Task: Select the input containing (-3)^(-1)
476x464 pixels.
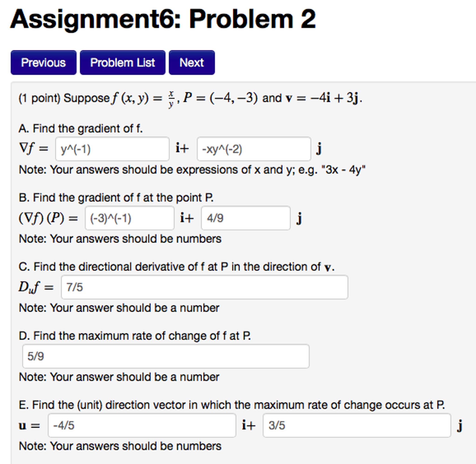Action: click(130, 218)
